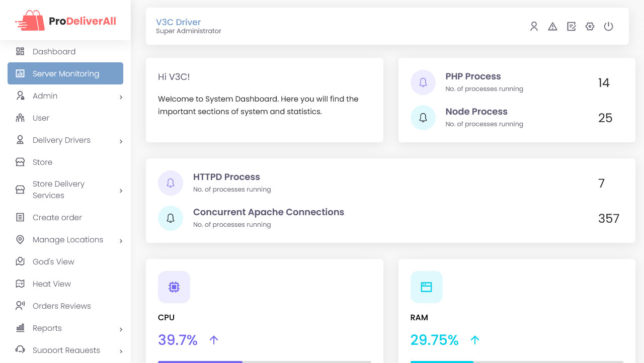This screenshot has width=644, height=363.
Task: Click the CPU upward arrow indicator
Action: (214, 340)
